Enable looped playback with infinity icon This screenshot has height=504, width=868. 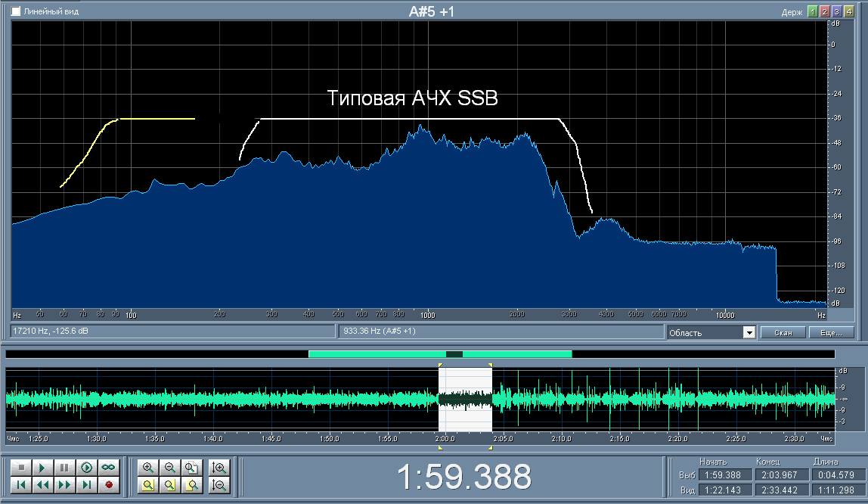point(109,468)
